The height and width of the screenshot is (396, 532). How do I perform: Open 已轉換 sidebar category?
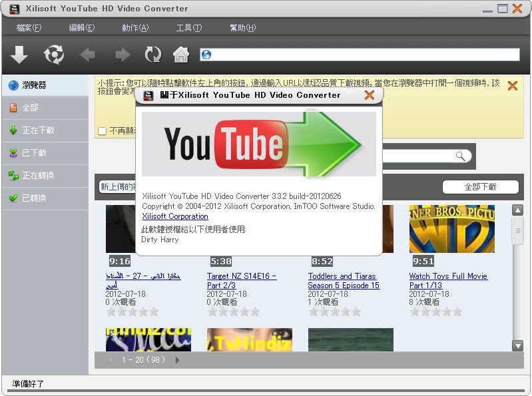click(45, 198)
